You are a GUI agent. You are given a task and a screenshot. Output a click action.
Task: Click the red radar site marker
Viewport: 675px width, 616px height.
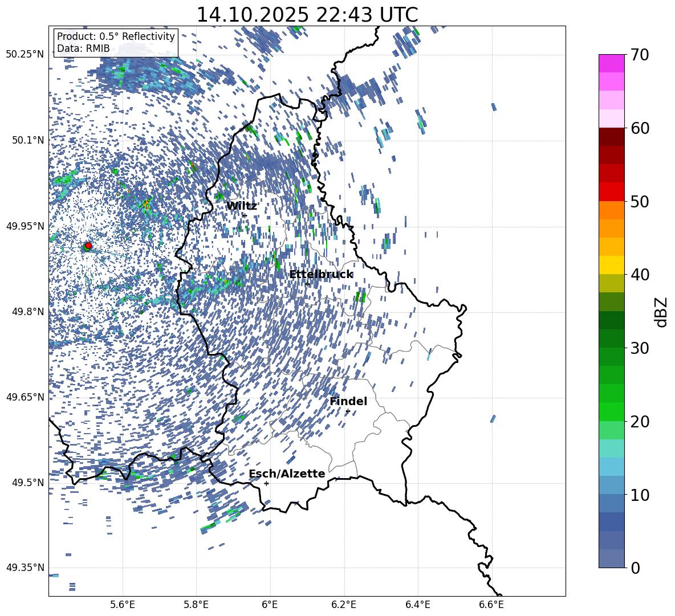point(88,246)
